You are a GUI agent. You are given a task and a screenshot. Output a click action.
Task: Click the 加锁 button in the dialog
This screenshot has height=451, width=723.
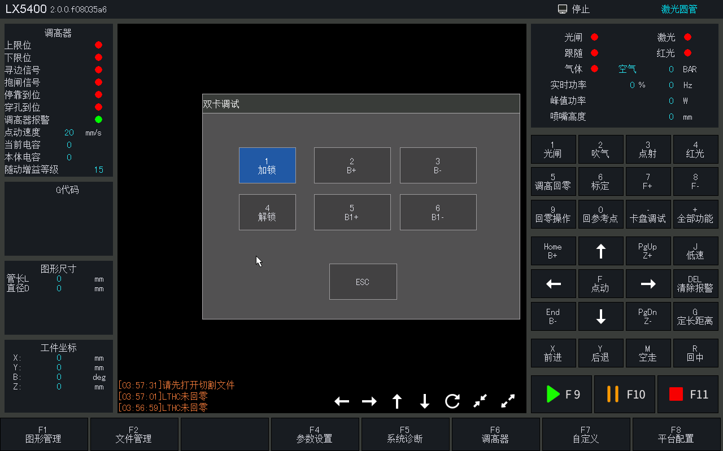pyautogui.click(x=267, y=166)
